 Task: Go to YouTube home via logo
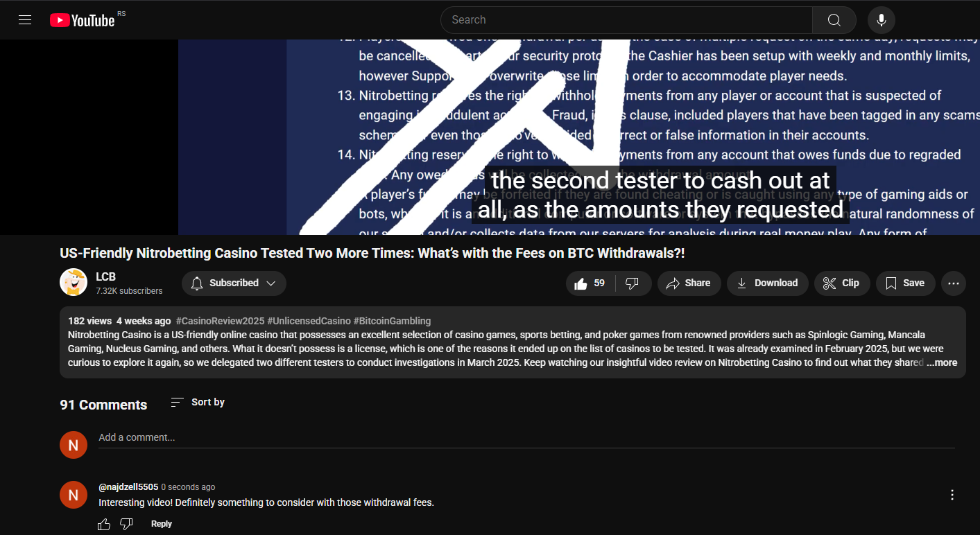(x=83, y=20)
